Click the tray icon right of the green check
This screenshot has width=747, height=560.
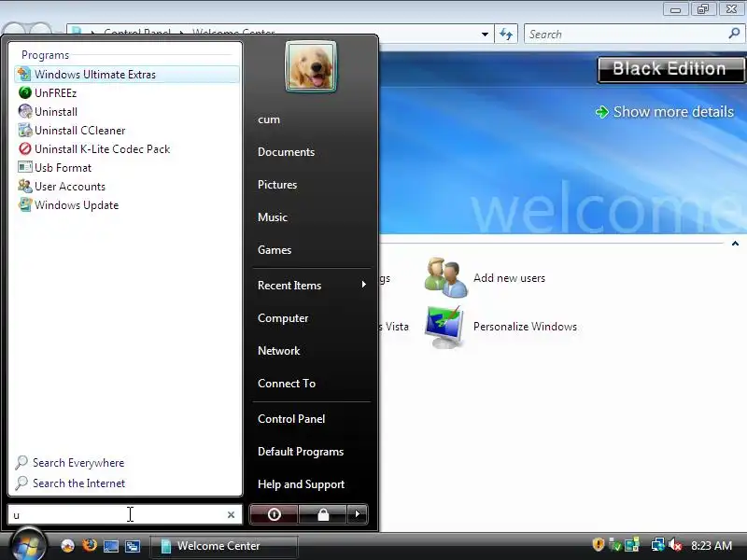(632, 545)
